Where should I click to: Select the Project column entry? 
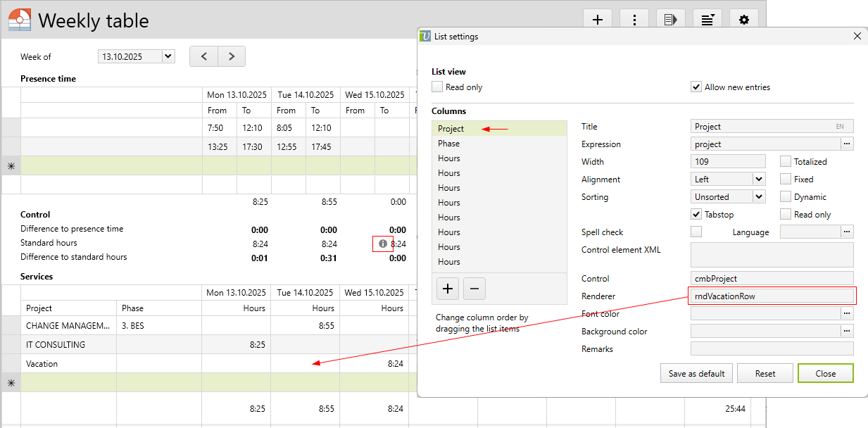pos(451,129)
